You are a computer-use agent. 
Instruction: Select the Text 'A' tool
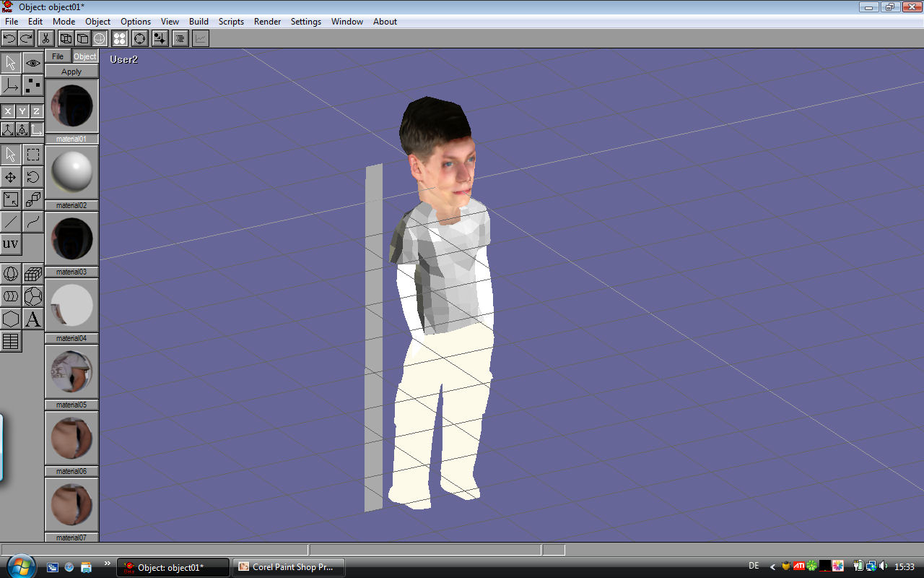tap(32, 319)
